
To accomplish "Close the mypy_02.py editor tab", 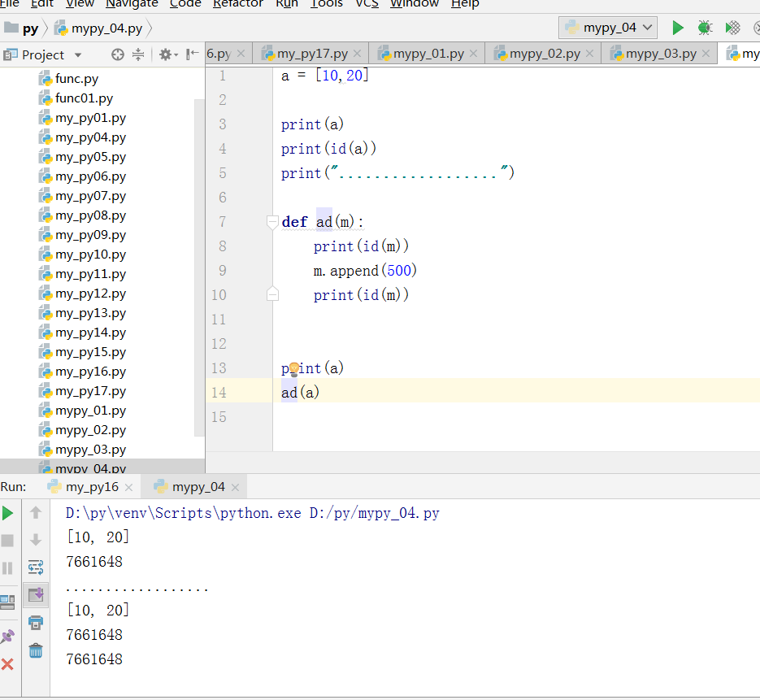I will pyautogui.click(x=589, y=54).
